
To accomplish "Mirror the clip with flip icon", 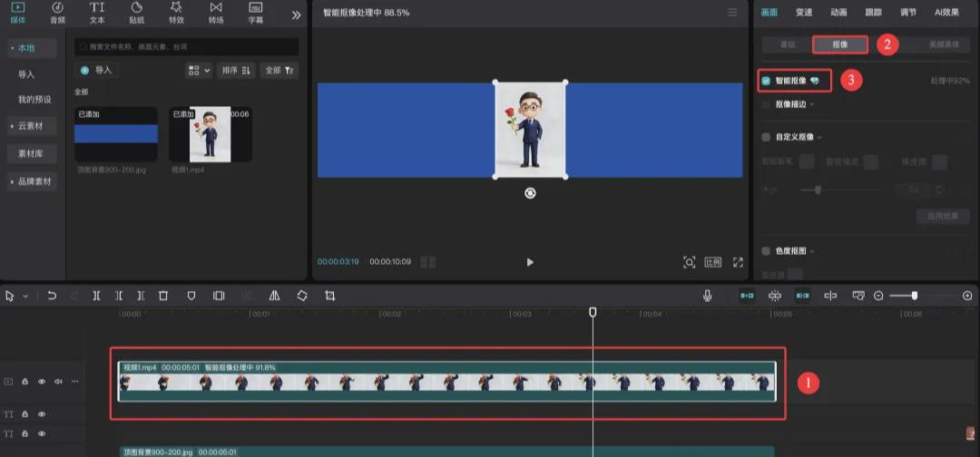I will [x=274, y=296].
